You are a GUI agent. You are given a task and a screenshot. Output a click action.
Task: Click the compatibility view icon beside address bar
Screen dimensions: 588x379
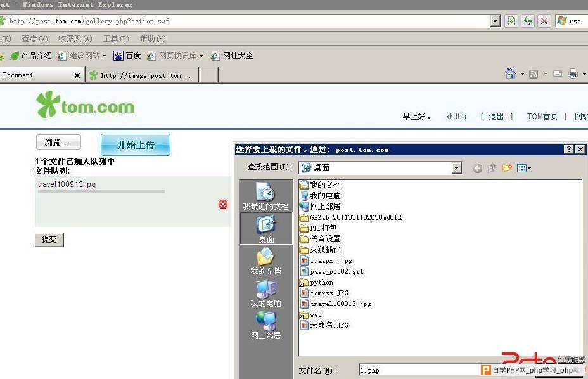511,21
